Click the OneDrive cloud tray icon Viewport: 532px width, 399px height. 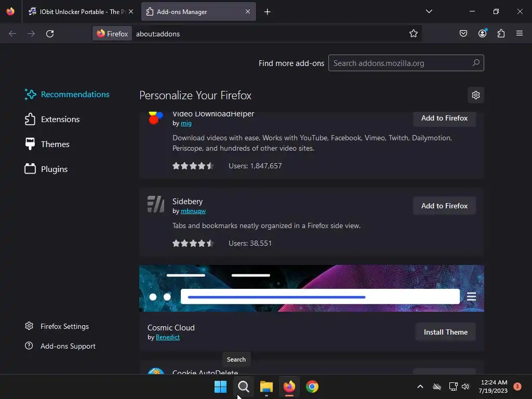pyautogui.click(x=437, y=387)
